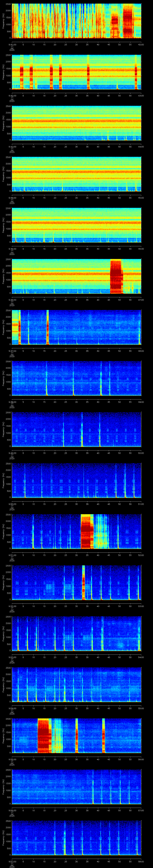This screenshot has height=868, width=153.
Task: Select the burst near 33s in 9:52 spectrogram
Action: coord(84,583)
